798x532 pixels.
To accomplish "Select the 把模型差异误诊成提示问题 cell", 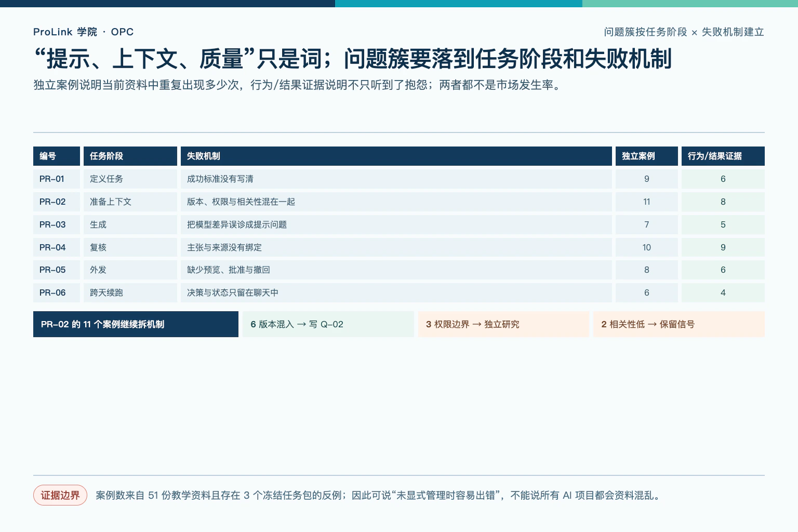I will (396, 224).
